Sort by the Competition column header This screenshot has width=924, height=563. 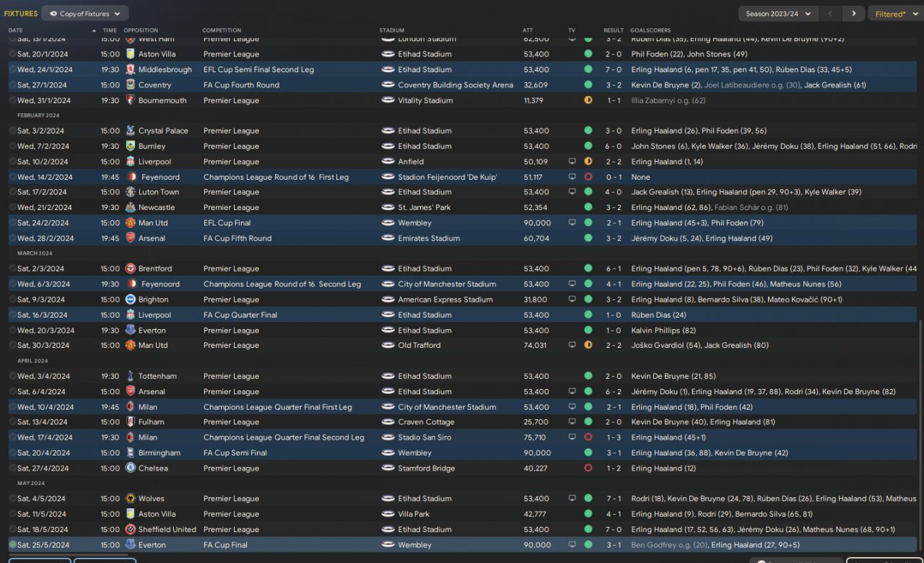222,30
